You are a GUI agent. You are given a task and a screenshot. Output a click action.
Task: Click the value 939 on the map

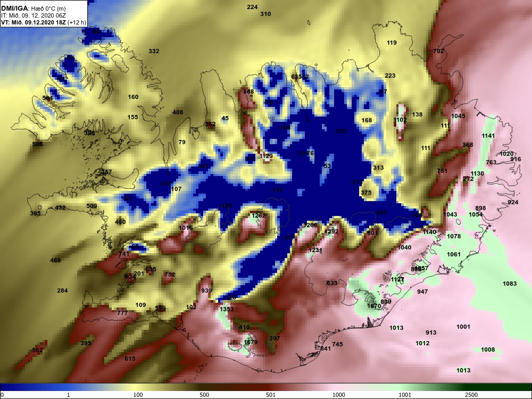(x=206, y=291)
